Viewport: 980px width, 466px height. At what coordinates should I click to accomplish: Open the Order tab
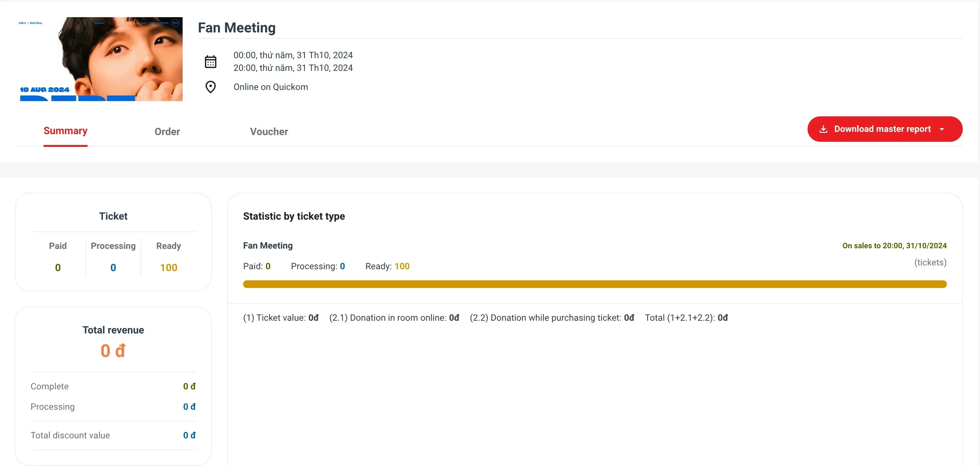[x=167, y=132]
